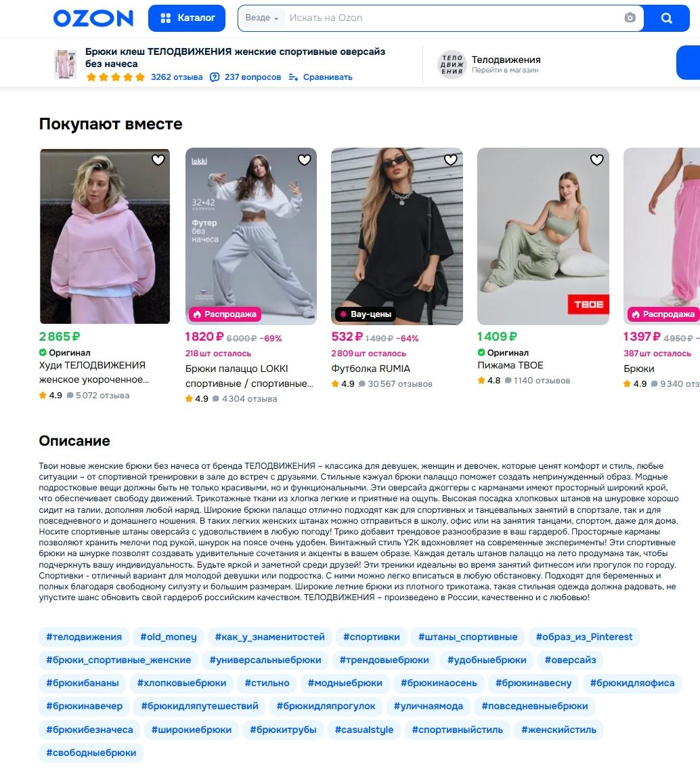Open the Телодвижения store logo
The height and width of the screenshot is (779, 700).
(x=452, y=64)
